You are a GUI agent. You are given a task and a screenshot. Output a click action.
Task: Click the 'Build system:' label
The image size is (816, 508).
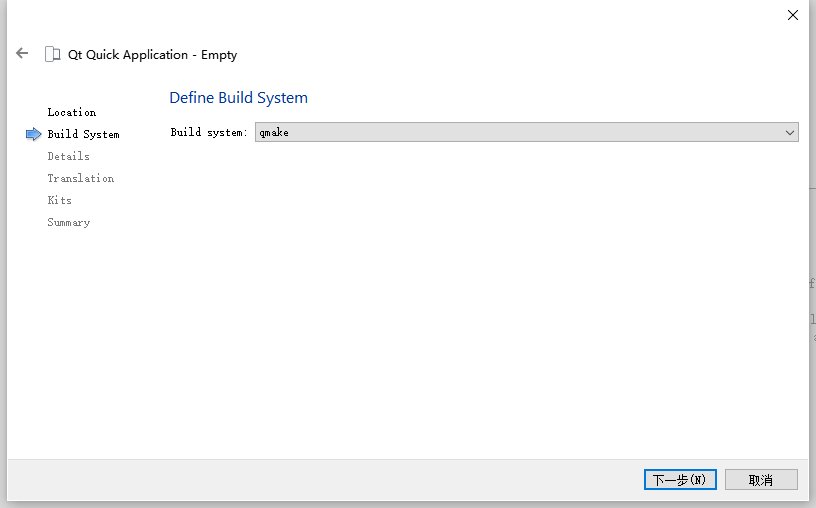209,132
